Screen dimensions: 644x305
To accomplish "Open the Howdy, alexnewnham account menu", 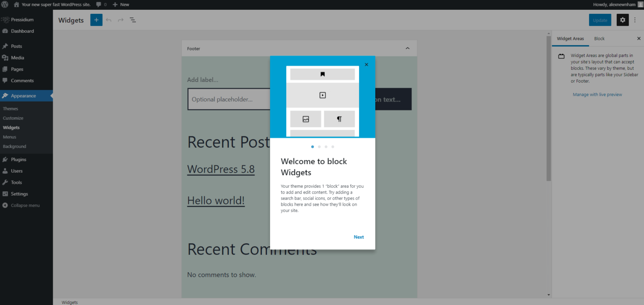I will click(x=619, y=4).
